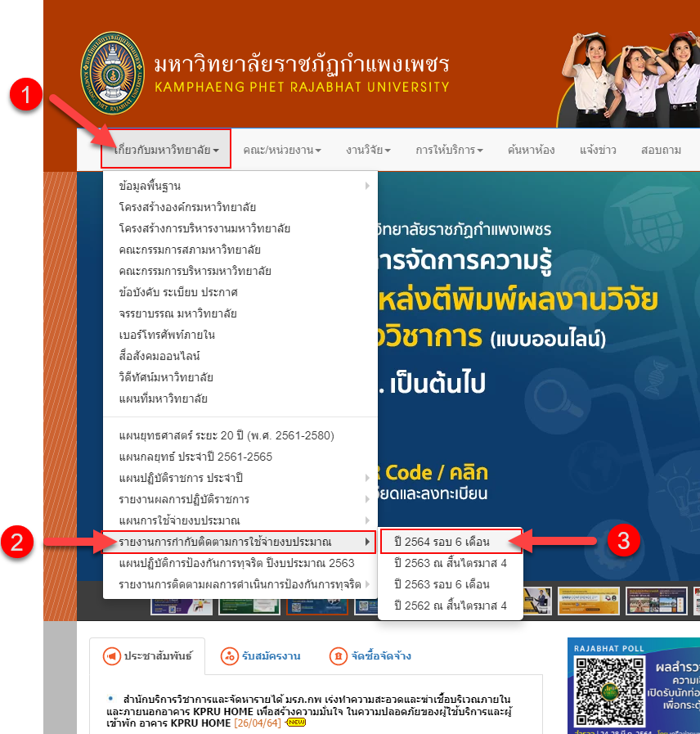The height and width of the screenshot is (734, 700).
Task: Open the การให้บริการ navigation dropdown
Action: tap(449, 151)
